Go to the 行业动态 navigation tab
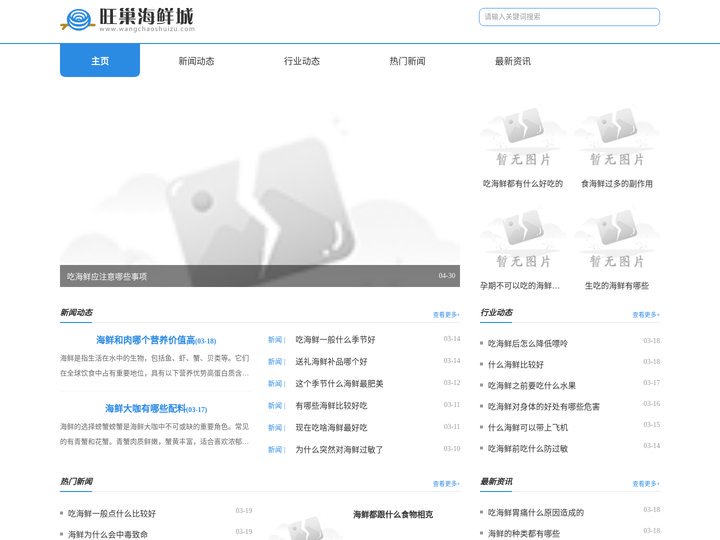The width and height of the screenshot is (720, 540). coord(302,61)
